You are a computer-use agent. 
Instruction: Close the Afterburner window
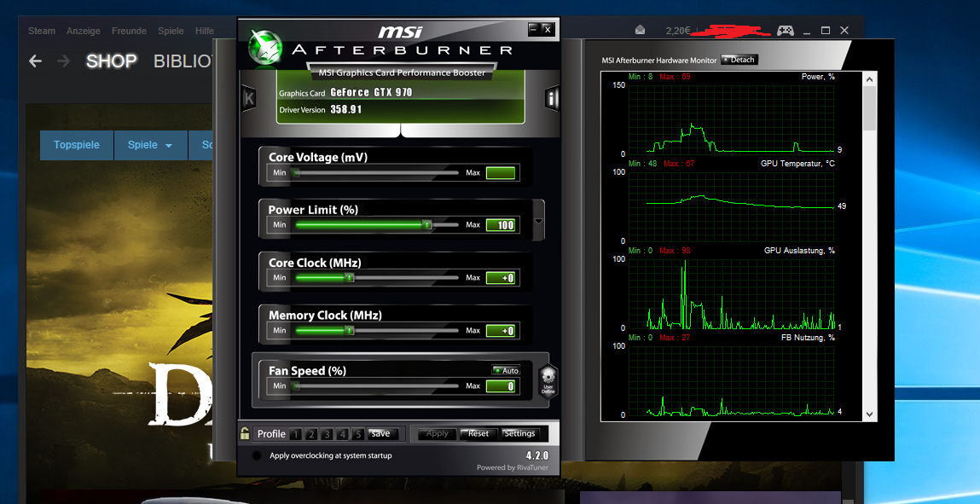pos(548,29)
